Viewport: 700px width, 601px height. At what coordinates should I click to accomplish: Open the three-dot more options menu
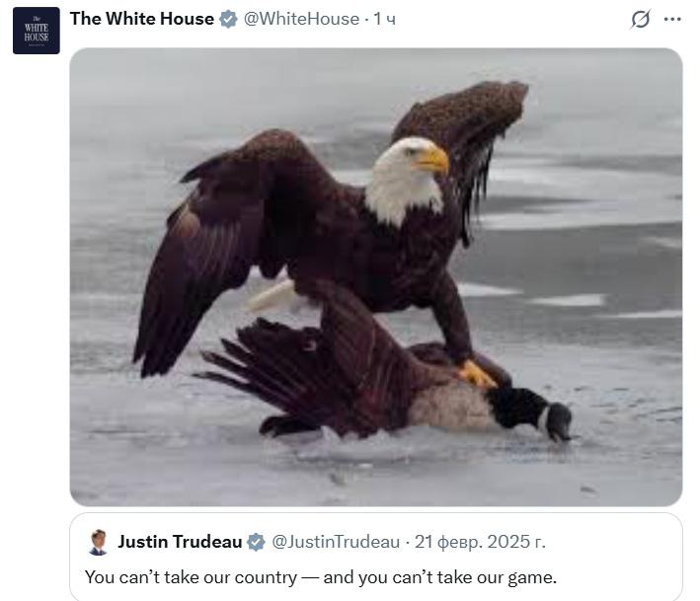pyautogui.click(x=672, y=19)
